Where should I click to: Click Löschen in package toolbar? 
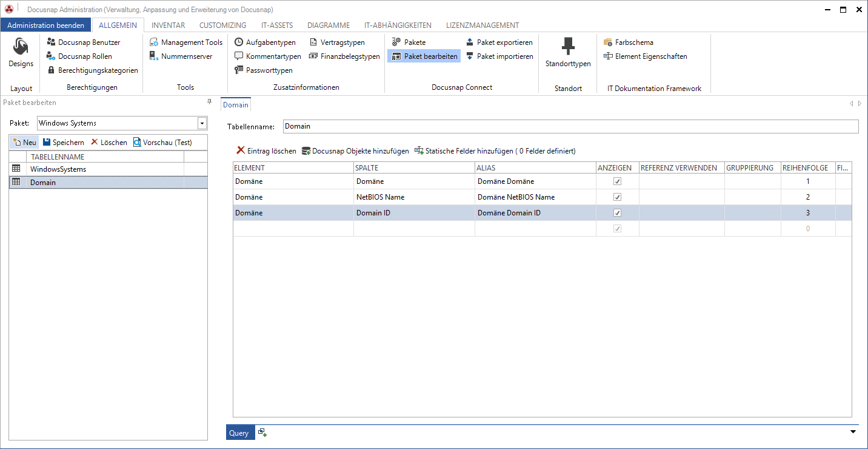pos(109,143)
